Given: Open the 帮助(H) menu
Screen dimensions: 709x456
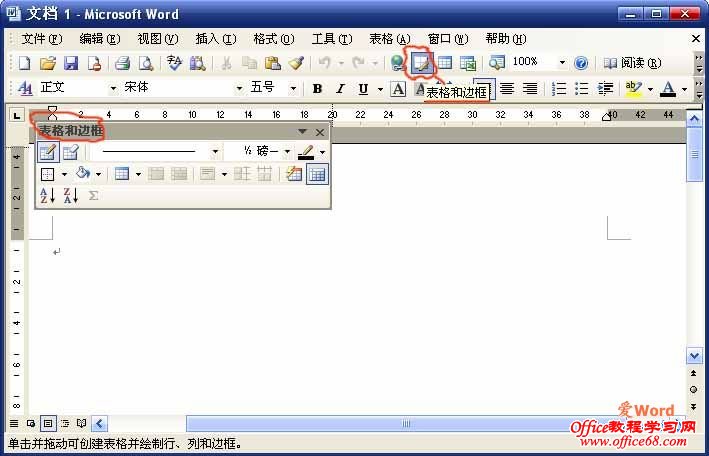Looking at the screenshot, I should pos(506,39).
